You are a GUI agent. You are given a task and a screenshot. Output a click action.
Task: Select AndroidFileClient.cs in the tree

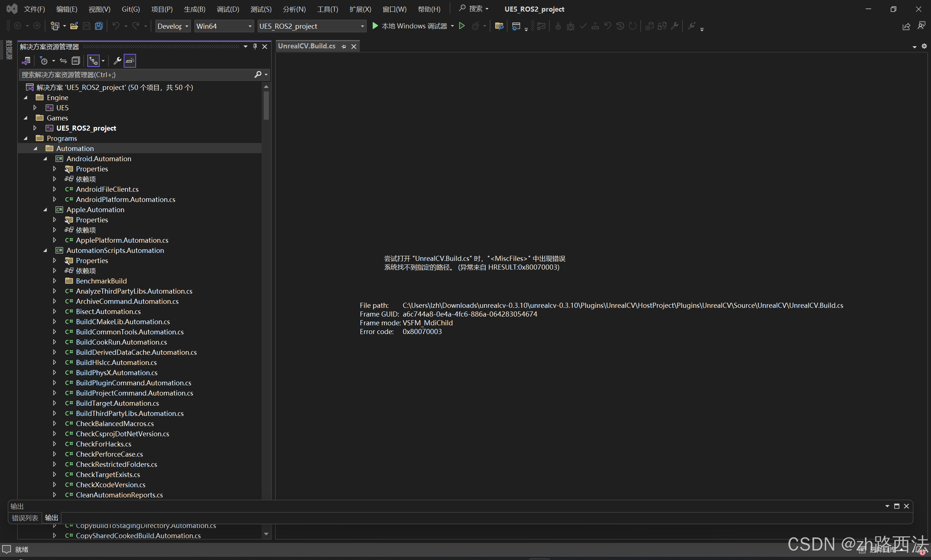click(107, 190)
